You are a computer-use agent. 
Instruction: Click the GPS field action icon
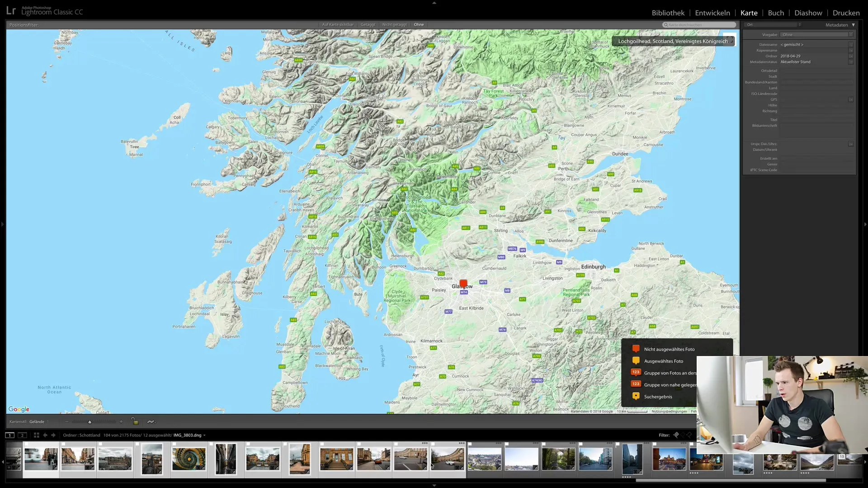pos(851,99)
